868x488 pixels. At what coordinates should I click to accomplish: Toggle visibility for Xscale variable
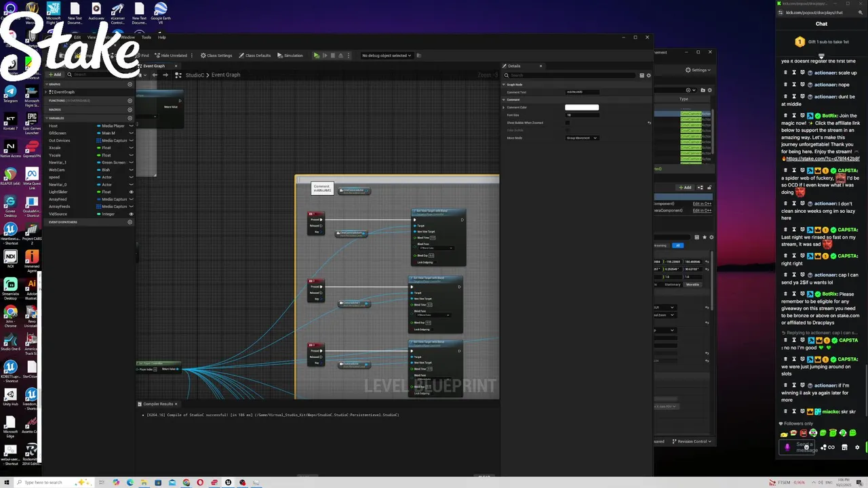(x=131, y=148)
